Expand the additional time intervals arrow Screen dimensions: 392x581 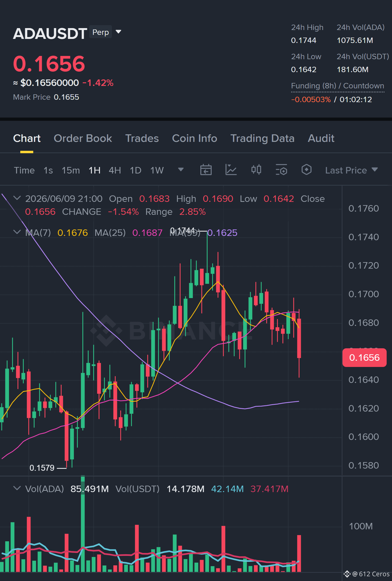pos(181,170)
